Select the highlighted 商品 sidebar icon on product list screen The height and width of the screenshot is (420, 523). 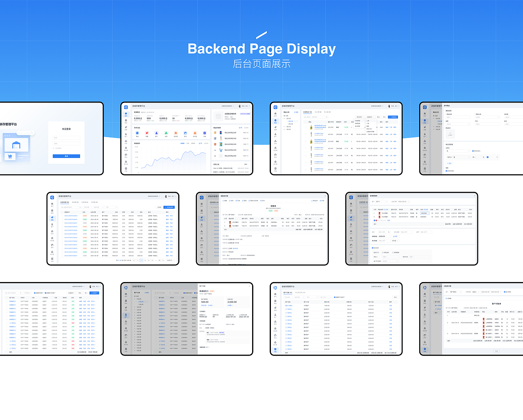275,121
